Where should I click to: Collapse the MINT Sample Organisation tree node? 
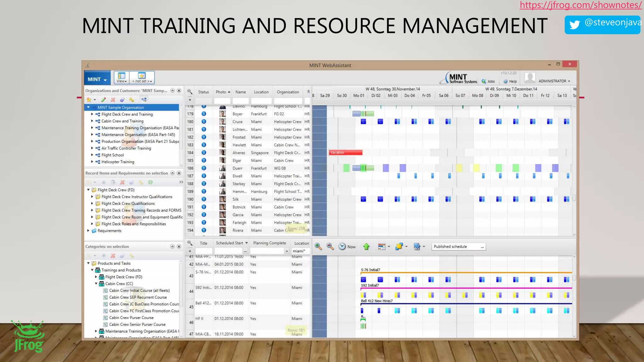(x=88, y=107)
